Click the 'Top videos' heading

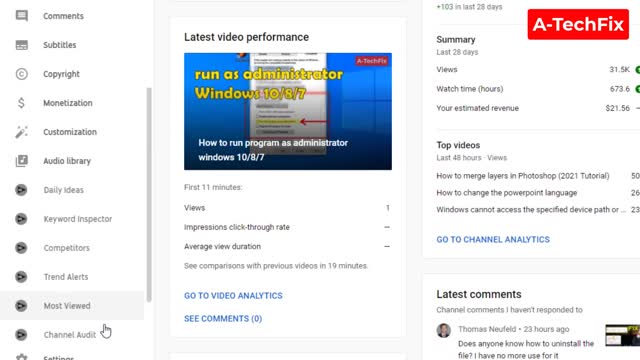[458, 145]
